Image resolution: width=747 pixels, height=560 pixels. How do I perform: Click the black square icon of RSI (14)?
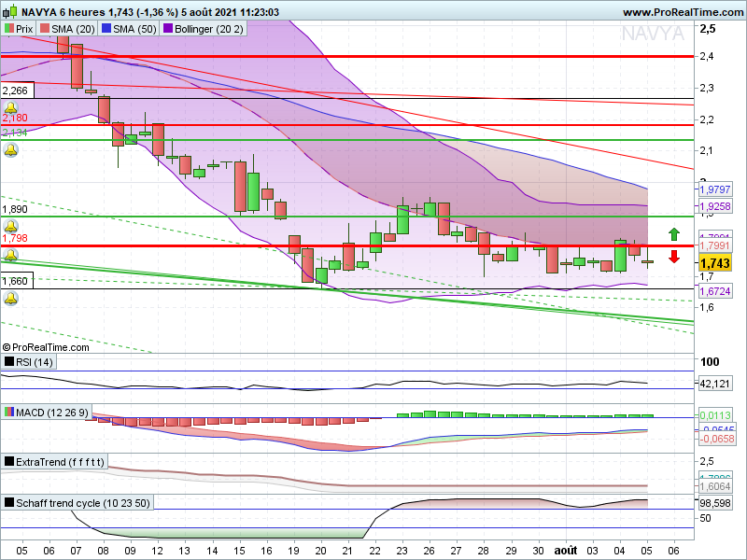[8, 361]
